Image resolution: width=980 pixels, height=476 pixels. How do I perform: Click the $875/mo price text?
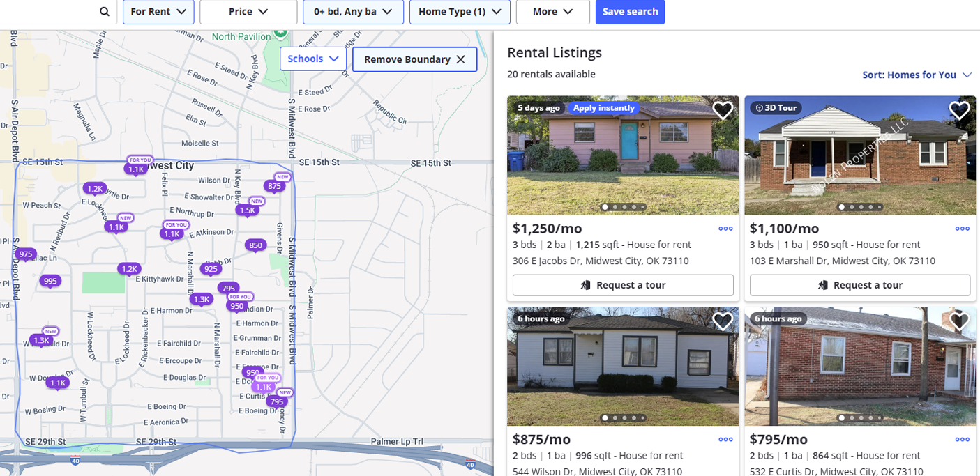(x=541, y=440)
